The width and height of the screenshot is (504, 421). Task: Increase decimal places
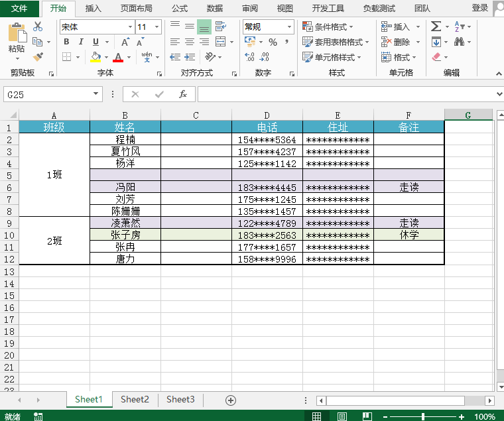pos(250,57)
